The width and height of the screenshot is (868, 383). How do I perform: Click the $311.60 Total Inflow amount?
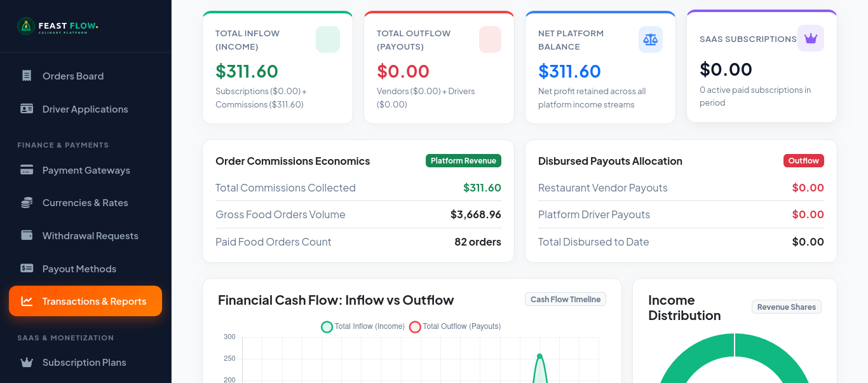[247, 71]
